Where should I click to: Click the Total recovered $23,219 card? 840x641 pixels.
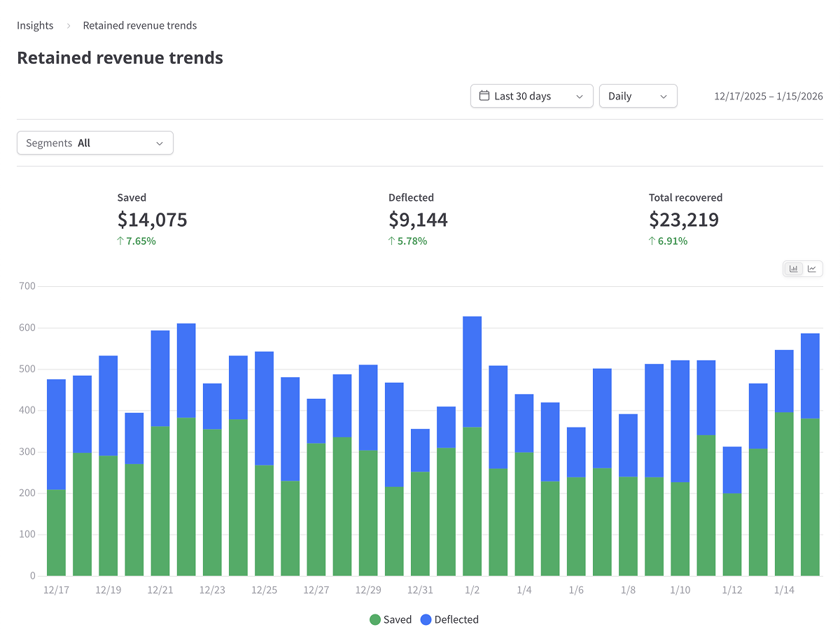point(684,217)
